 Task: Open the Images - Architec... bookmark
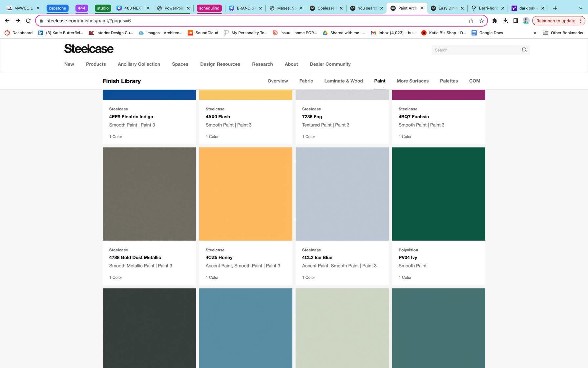coord(160,33)
